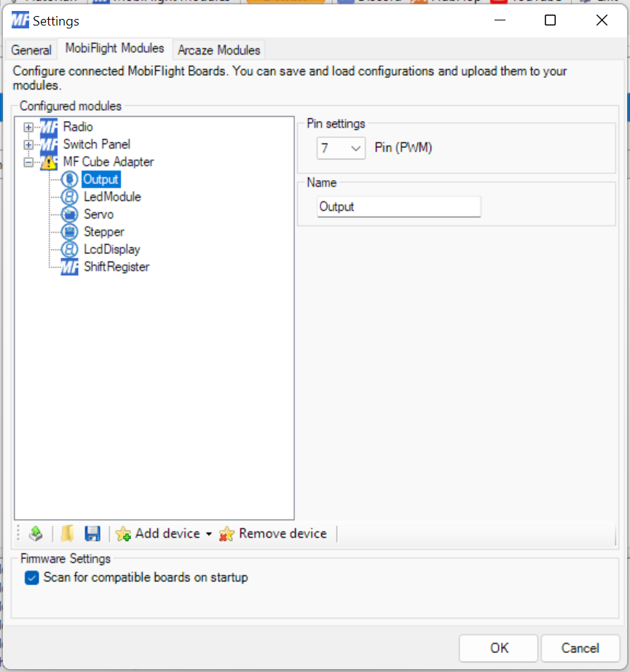Select the Switch Panel module label

[x=97, y=144]
